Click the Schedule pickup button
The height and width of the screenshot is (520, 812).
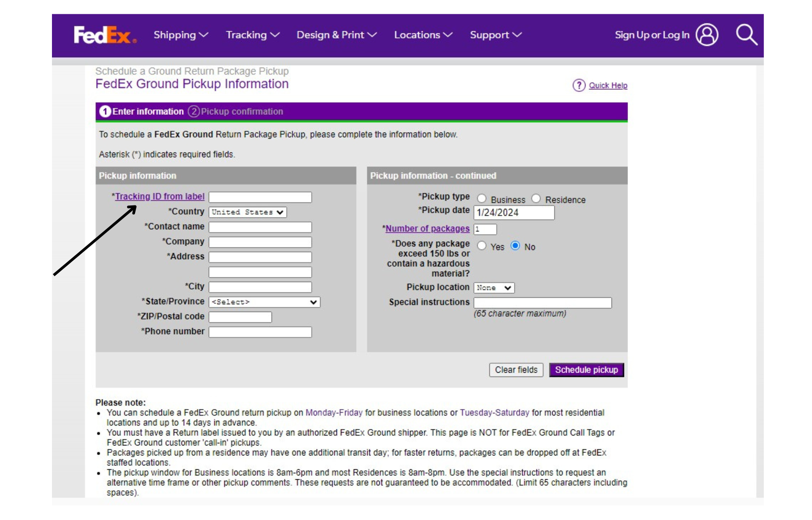586,370
